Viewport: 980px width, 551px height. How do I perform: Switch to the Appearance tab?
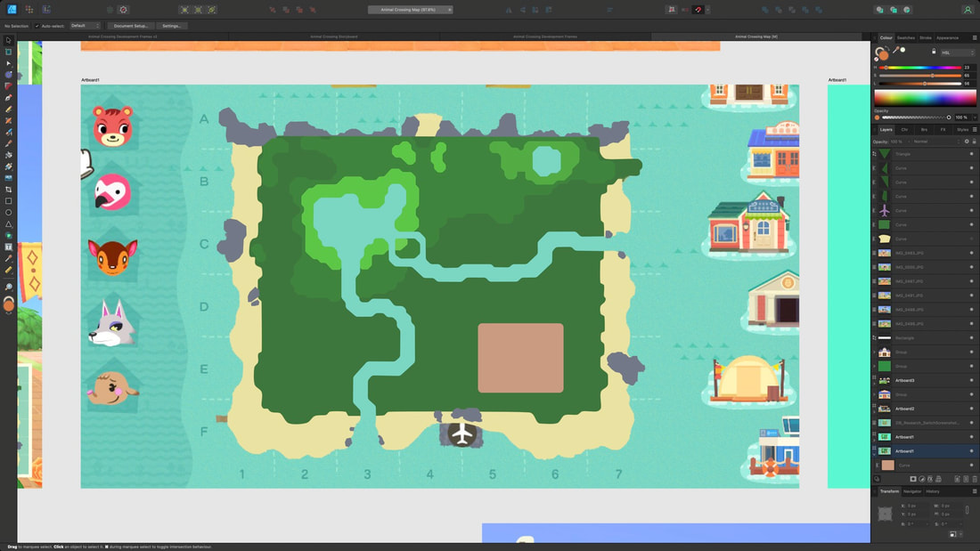948,37
